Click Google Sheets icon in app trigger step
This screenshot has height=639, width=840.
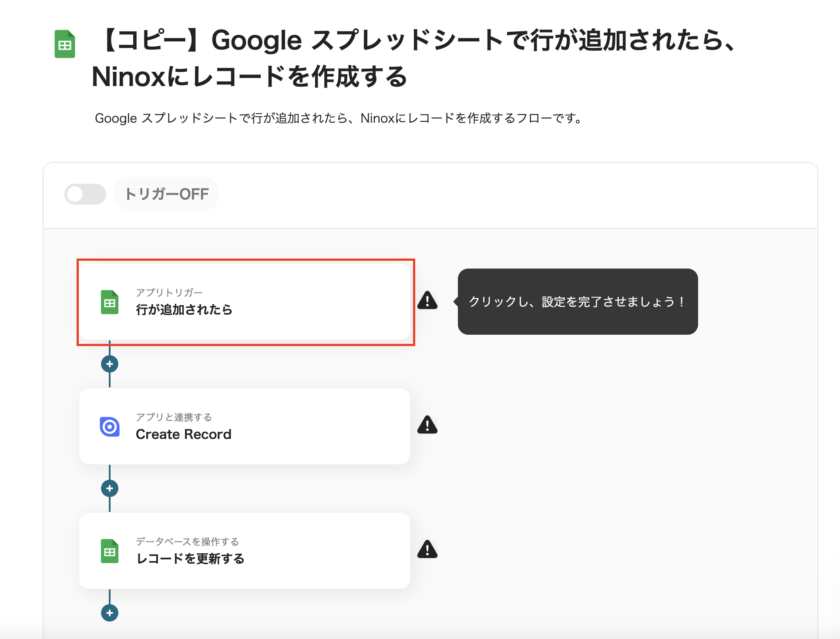tap(110, 302)
